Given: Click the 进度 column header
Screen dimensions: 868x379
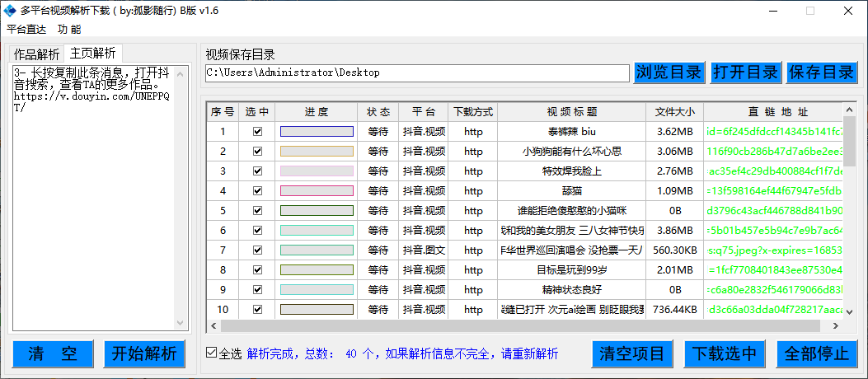Looking at the screenshot, I should tap(317, 112).
